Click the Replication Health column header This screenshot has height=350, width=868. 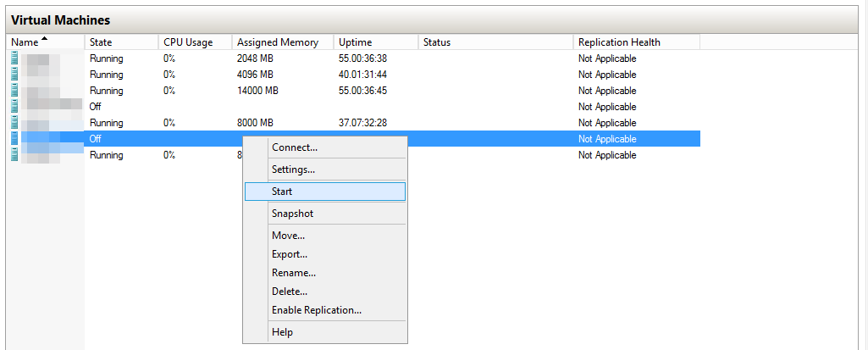pyautogui.click(x=619, y=42)
